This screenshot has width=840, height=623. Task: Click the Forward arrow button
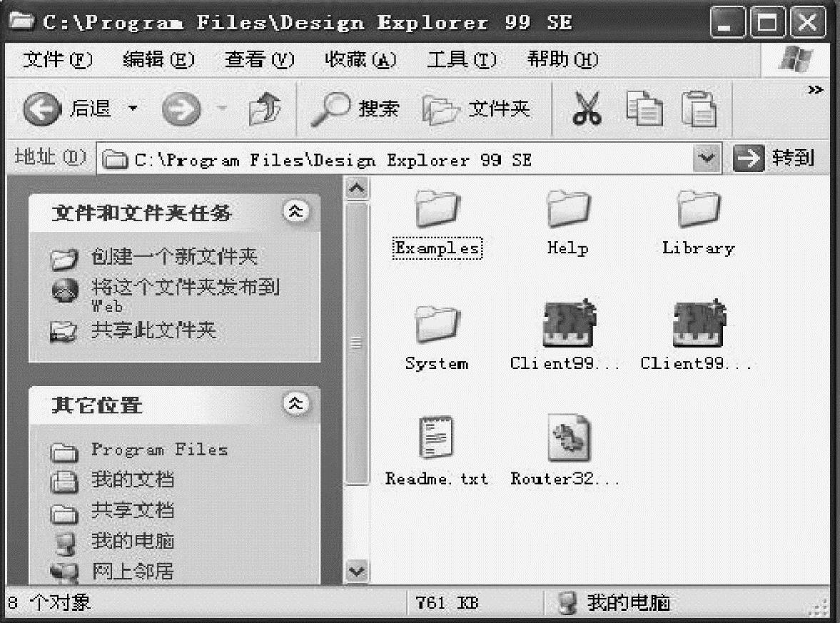(181, 108)
